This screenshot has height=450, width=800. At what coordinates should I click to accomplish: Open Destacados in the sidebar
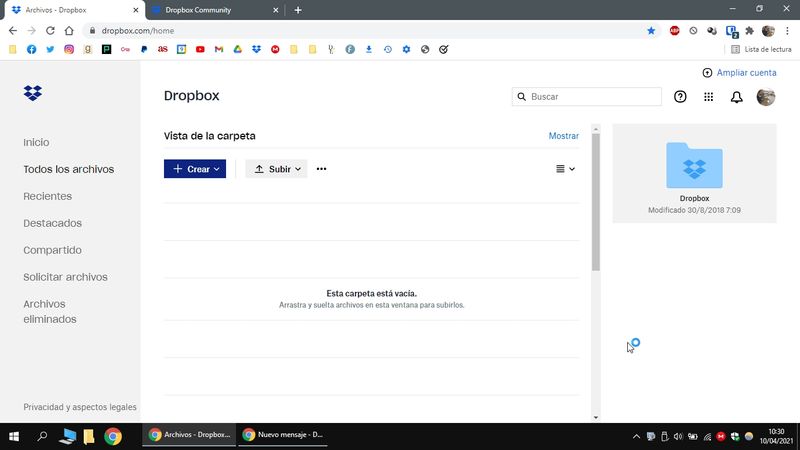[52, 223]
